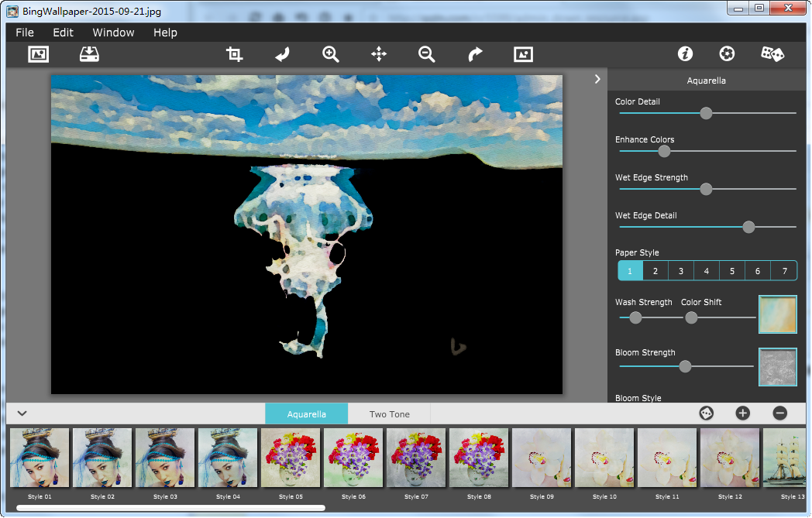
Task: Choose paper style 4
Action: click(x=706, y=271)
